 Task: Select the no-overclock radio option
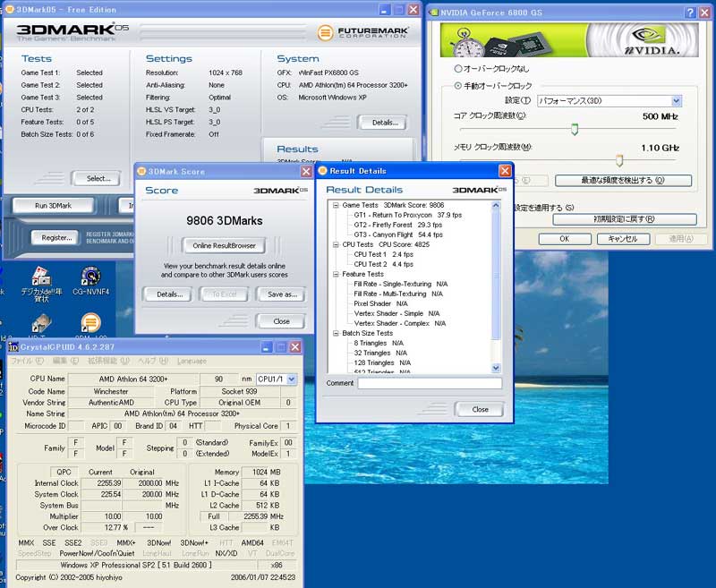[458, 69]
